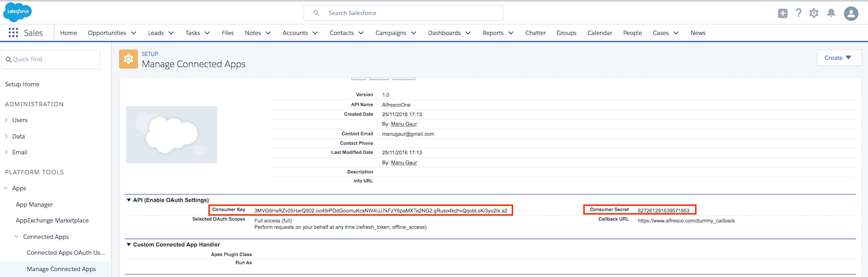Collapse the Apps tree node

(6, 188)
